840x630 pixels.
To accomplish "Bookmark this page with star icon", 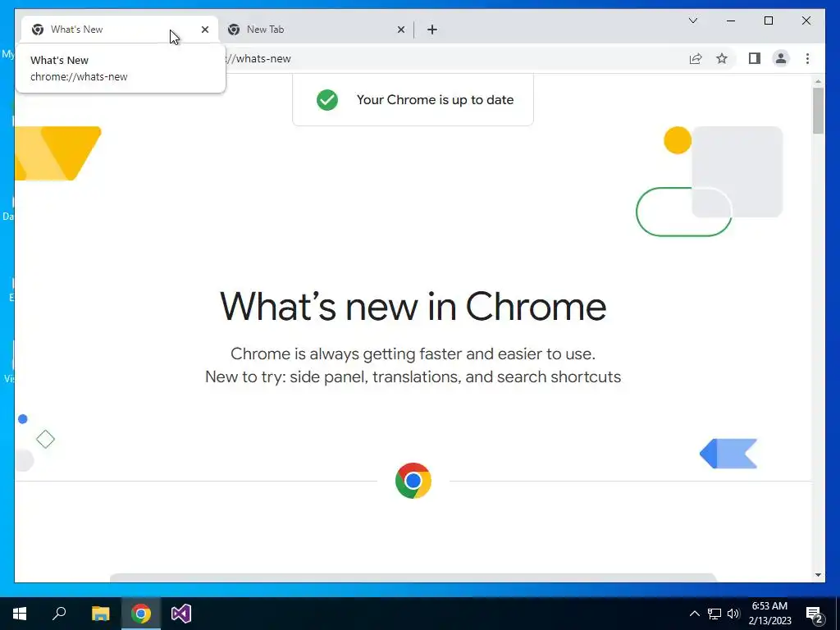I will (722, 59).
